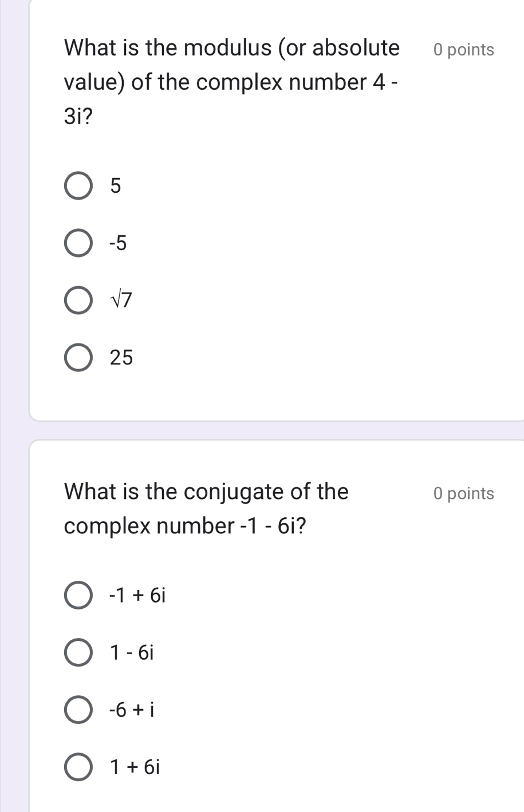The image size is (524, 812).
Task: Click the "25" answer label text
Action: [121, 358]
